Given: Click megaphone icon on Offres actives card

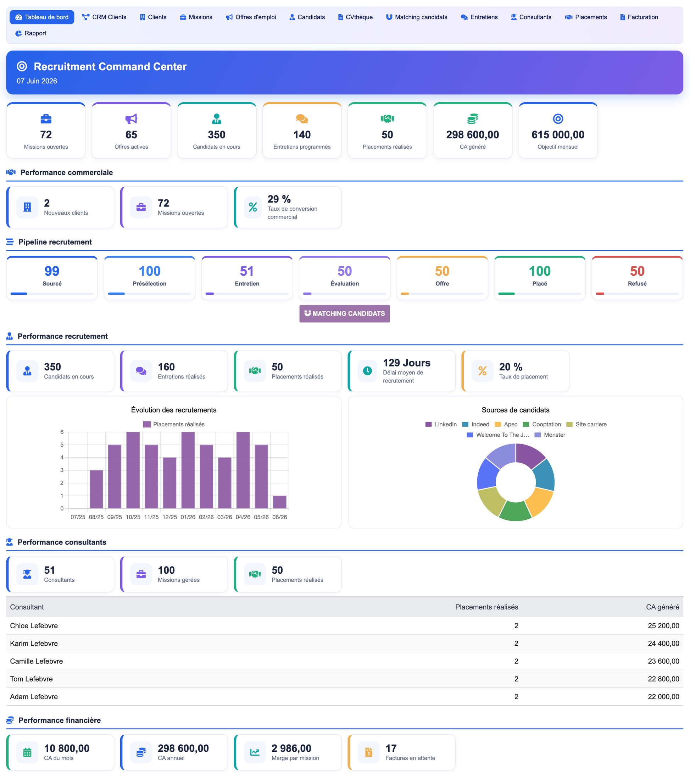Looking at the screenshot, I should [131, 119].
